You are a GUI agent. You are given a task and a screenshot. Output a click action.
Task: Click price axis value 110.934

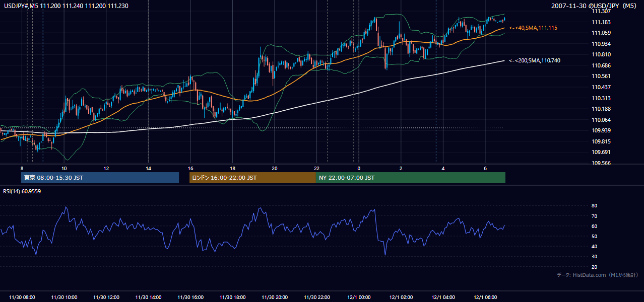click(601, 44)
